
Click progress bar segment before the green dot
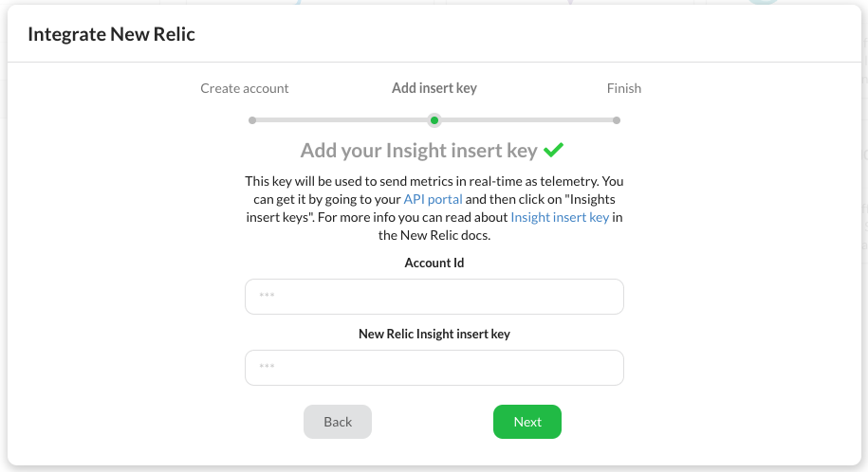click(x=342, y=120)
